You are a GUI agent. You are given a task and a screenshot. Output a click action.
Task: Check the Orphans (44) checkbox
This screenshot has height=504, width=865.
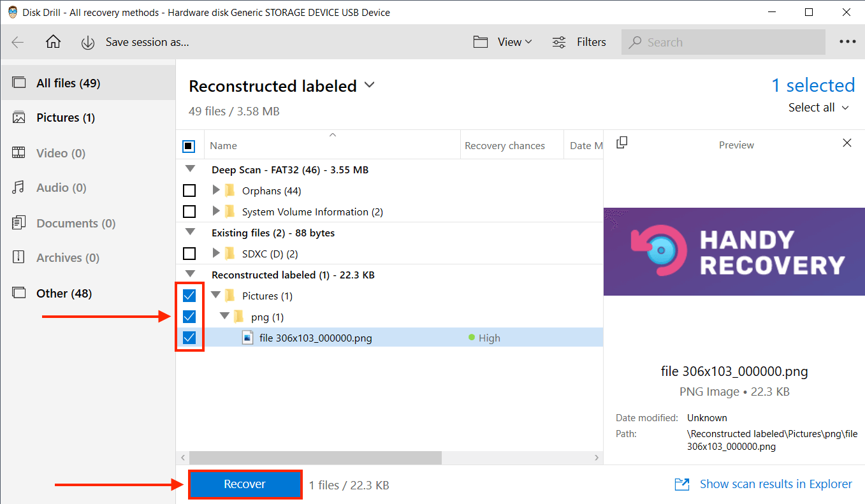189,191
